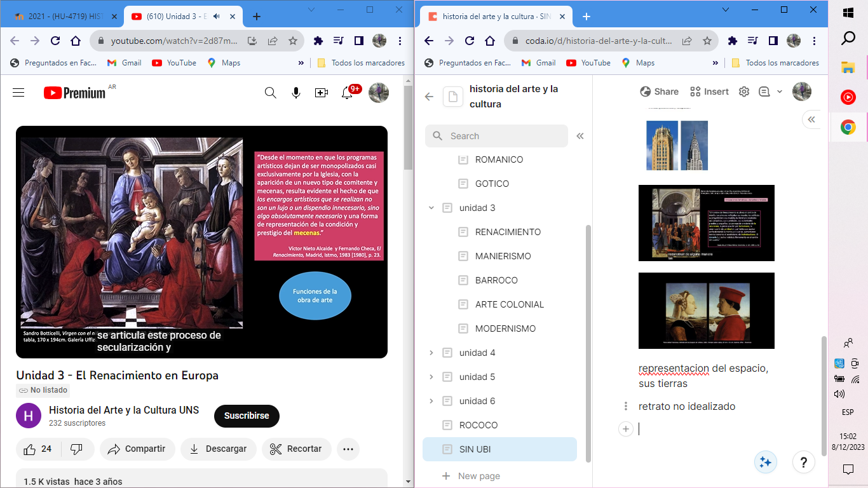
Task: Click New page in Coda sidebar
Action: coord(471,476)
